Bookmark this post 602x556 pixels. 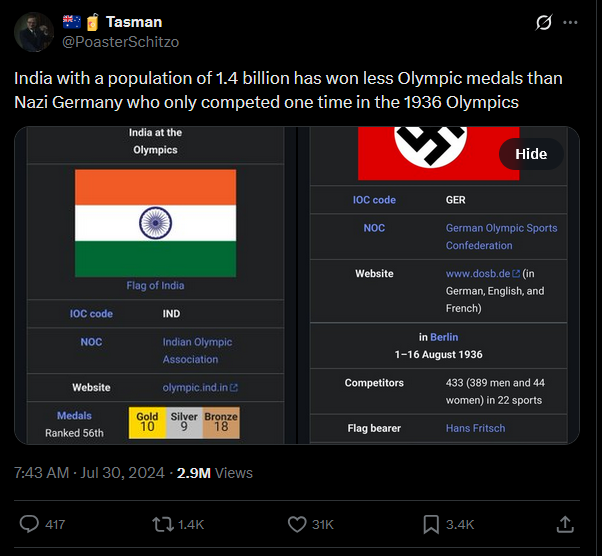431,525
